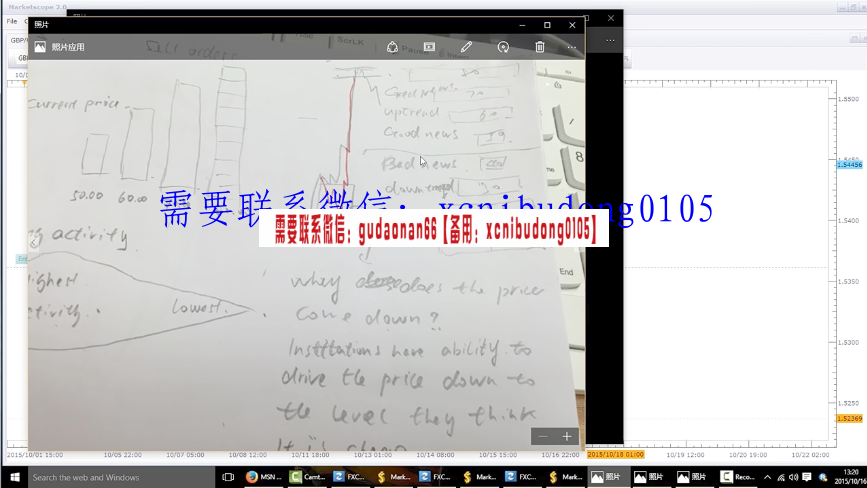Open the ellipsis menu of background Photos window
This screenshot has height=488, width=867.
point(610,40)
